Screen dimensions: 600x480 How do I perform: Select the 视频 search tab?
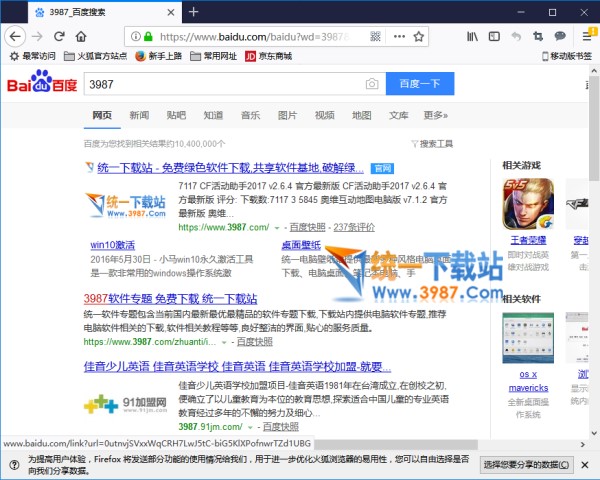(x=325, y=115)
